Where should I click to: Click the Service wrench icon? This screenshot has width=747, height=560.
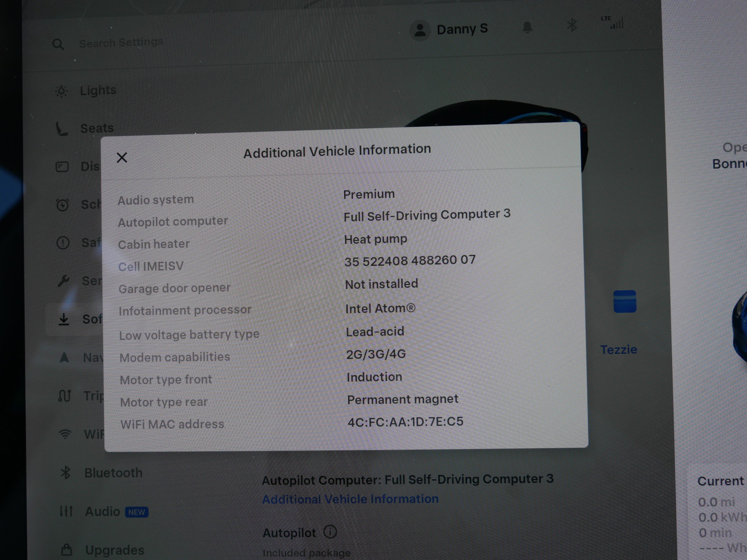[x=63, y=281]
